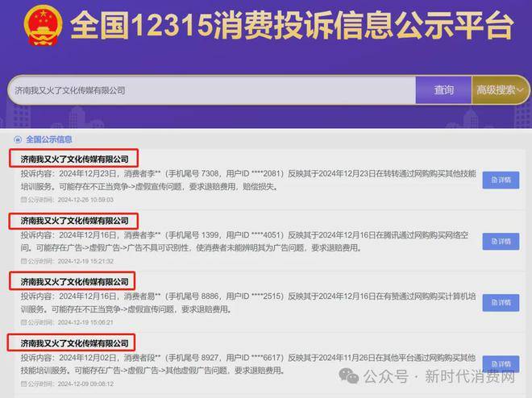Open company title of the 12月23日 转转 complaint
Image resolution: width=532 pixels, height=398 pixels.
click(x=74, y=159)
